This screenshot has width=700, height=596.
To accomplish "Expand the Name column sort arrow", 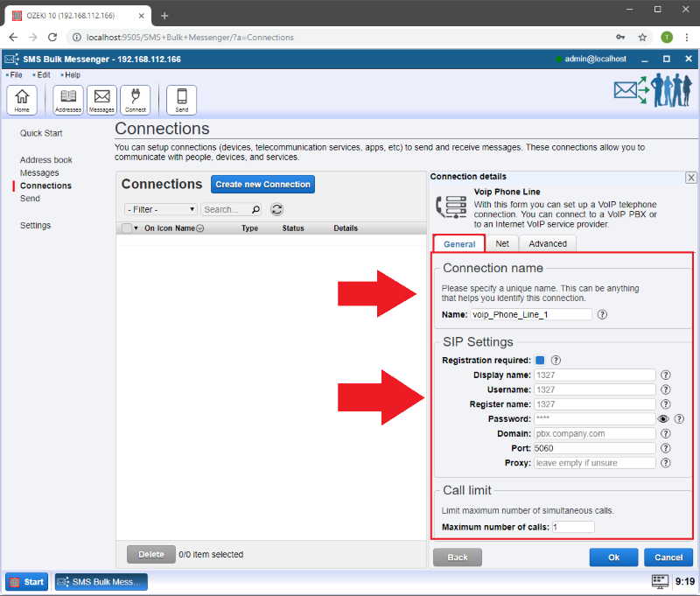I will click(x=200, y=228).
